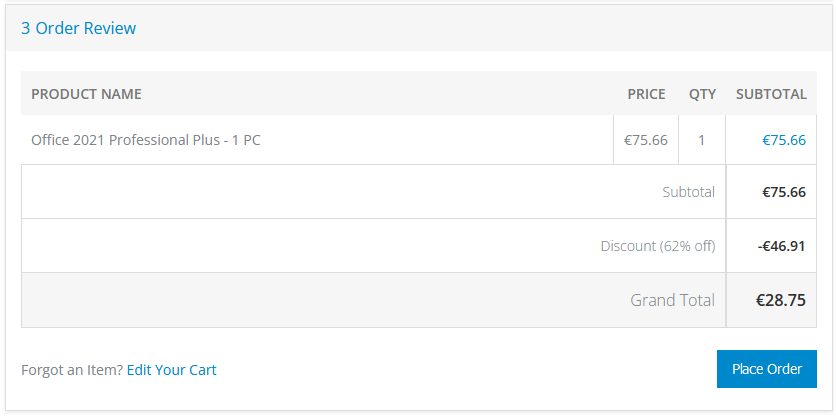Select the 3 Order Review heading

click(78, 28)
